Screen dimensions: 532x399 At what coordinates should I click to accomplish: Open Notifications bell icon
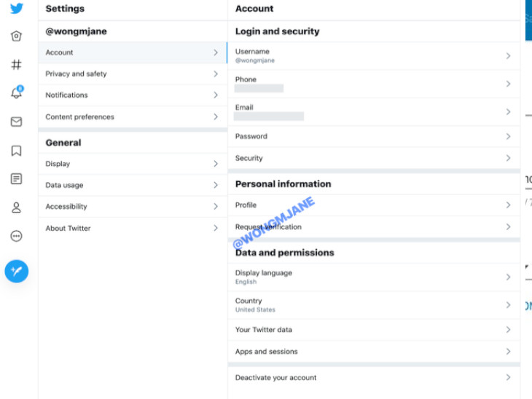pos(17,93)
